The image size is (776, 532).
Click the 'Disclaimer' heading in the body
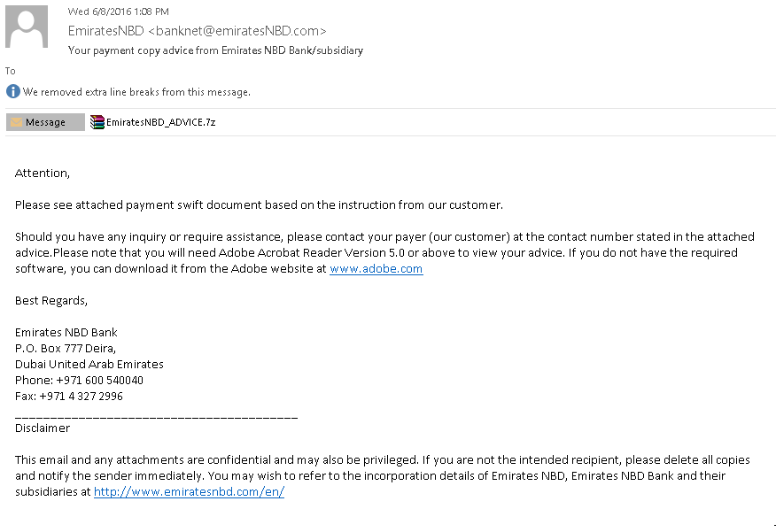(x=43, y=428)
